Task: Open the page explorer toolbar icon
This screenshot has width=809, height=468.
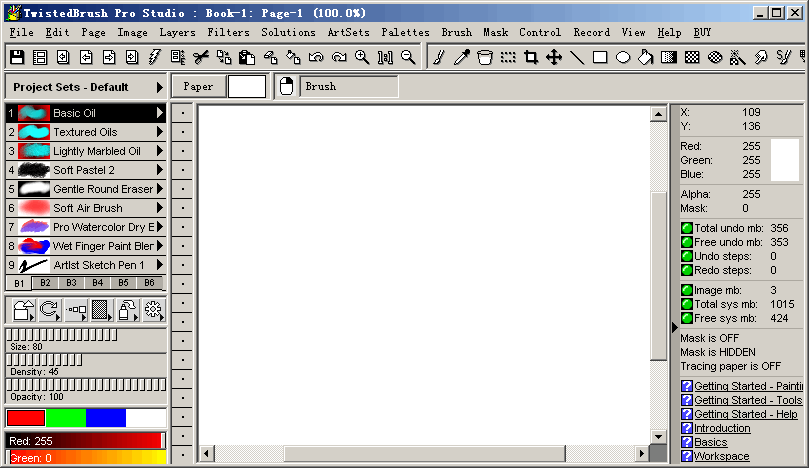Action: pos(40,57)
